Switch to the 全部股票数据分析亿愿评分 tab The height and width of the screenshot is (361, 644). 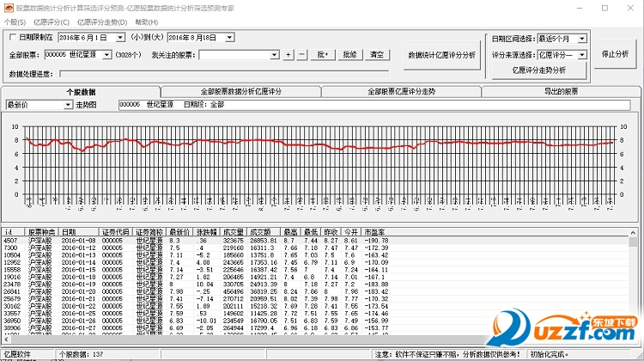(241, 92)
